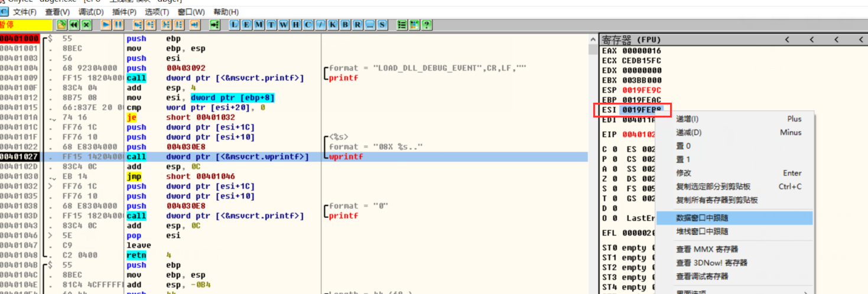Choose 查看调试寄存器 in context menu
This screenshot has width=868, height=294.
point(735,276)
